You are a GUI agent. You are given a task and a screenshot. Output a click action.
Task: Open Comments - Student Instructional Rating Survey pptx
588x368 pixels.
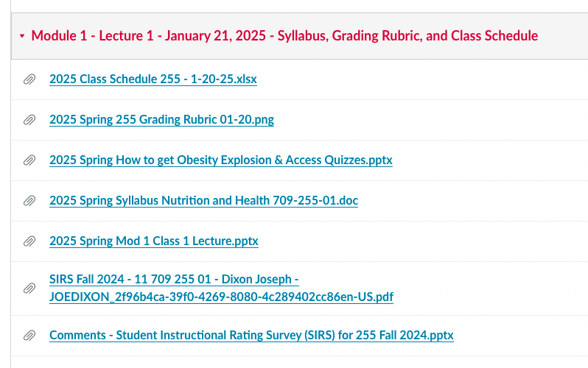[x=251, y=335]
